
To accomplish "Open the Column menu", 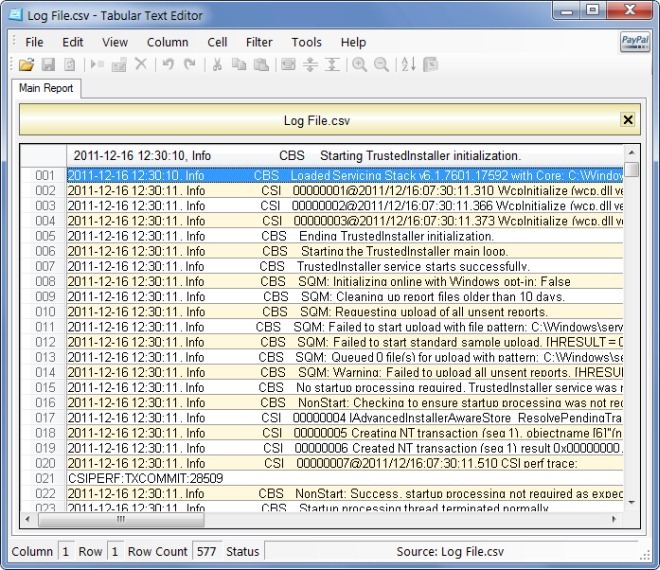I will [167, 42].
